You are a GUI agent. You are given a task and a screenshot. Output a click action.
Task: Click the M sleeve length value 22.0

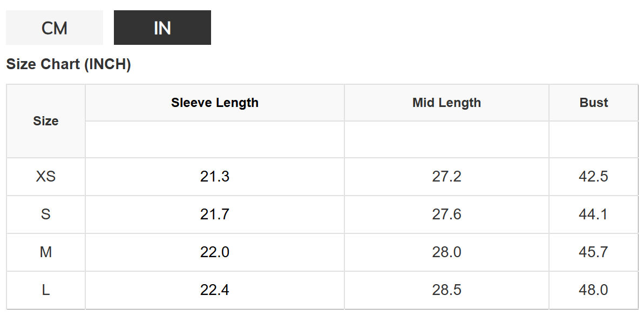pyautogui.click(x=214, y=252)
